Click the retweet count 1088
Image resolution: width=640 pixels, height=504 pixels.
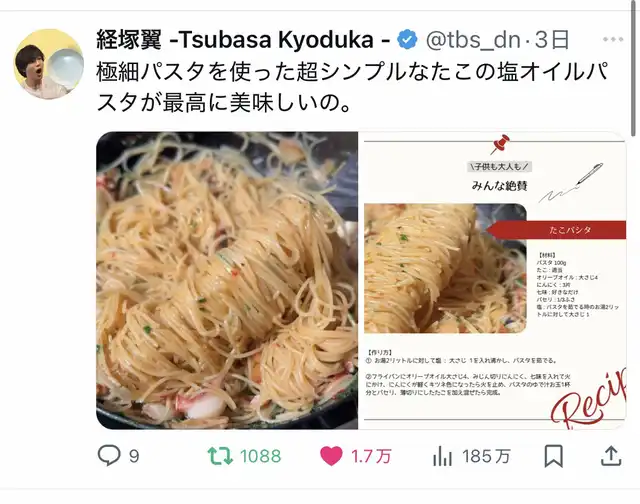tap(260, 456)
